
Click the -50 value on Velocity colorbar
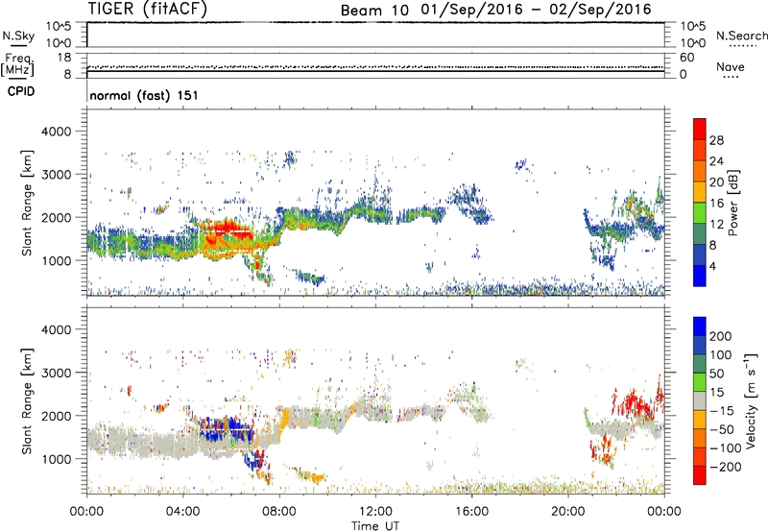(x=722, y=429)
